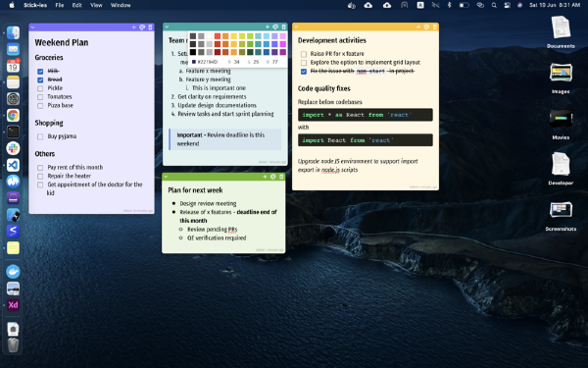Collapse the Weekend Plan note via header chevron
The height and width of the screenshot is (368, 588).
(32, 27)
